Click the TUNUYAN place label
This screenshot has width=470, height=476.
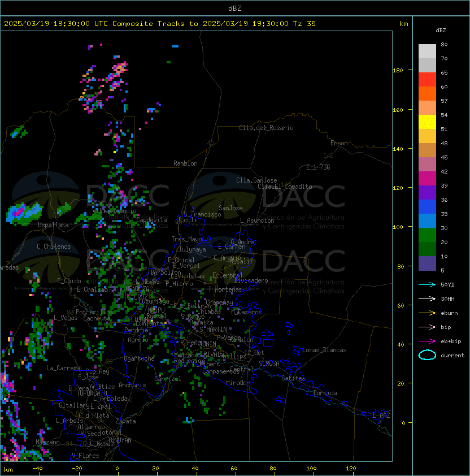120,440
